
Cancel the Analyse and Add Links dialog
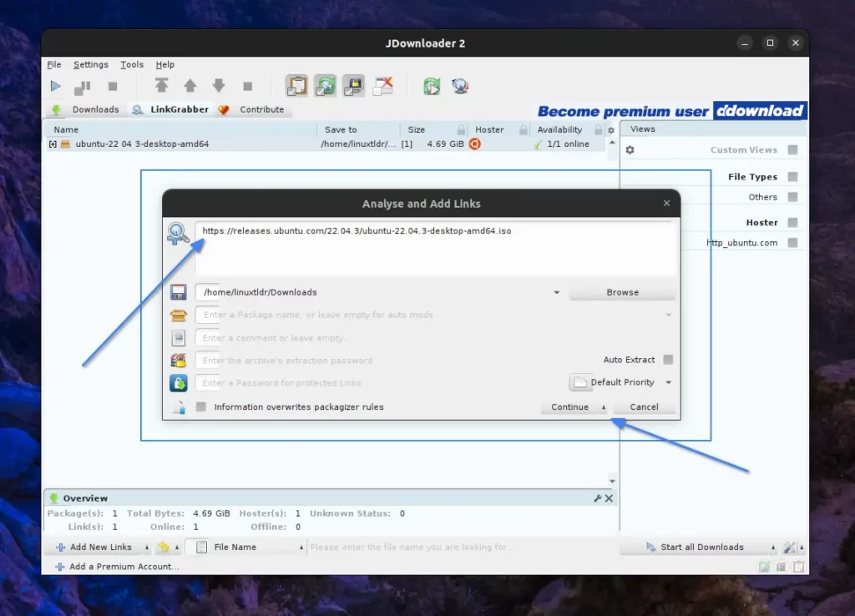tap(644, 407)
